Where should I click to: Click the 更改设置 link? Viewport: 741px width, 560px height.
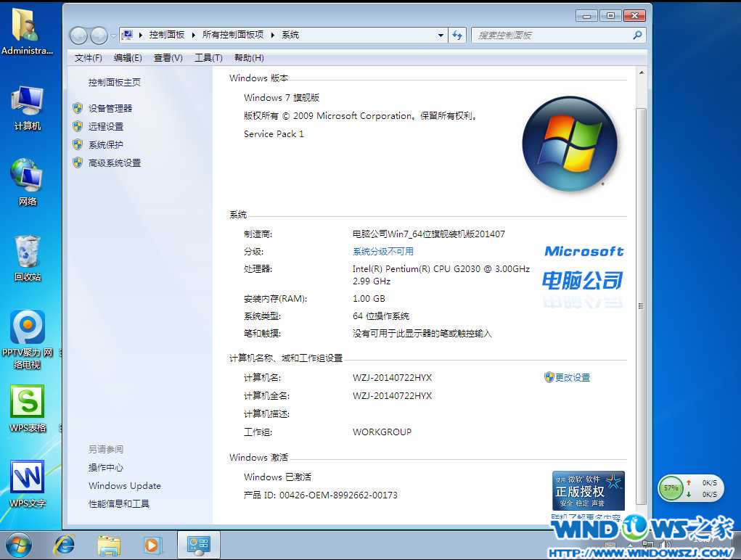click(572, 377)
